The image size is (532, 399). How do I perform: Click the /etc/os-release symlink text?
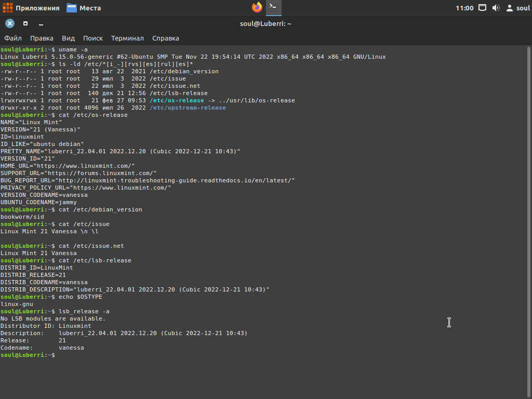177,100
